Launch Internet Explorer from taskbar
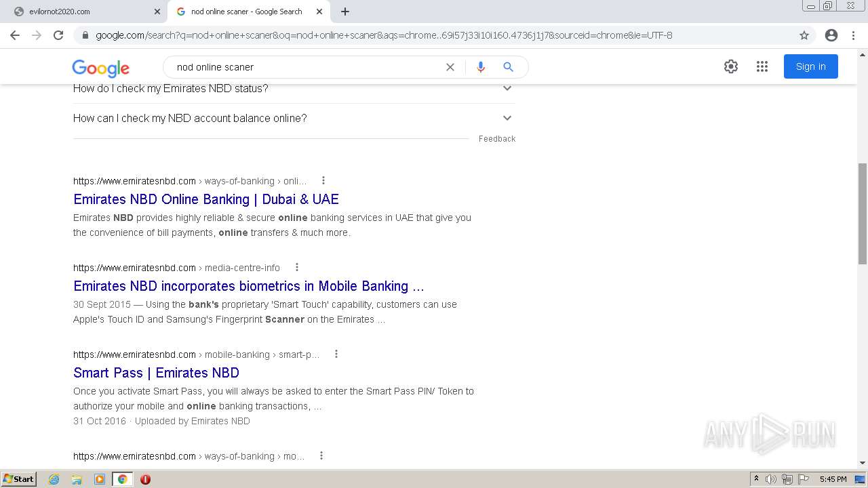868x488 pixels. pyautogui.click(x=54, y=479)
